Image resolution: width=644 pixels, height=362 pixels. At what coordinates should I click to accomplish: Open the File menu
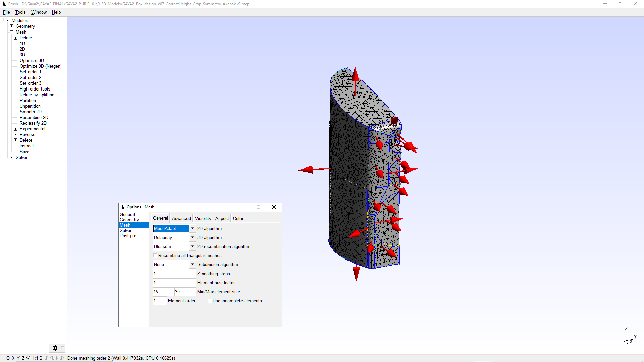6,12
